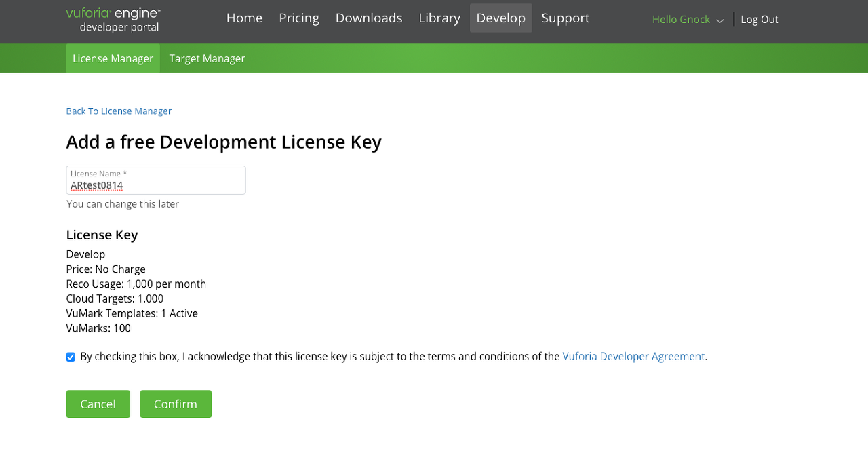Screen dimensions: 868x466
Task: Switch to the License Manager tab
Action: click(113, 58)
